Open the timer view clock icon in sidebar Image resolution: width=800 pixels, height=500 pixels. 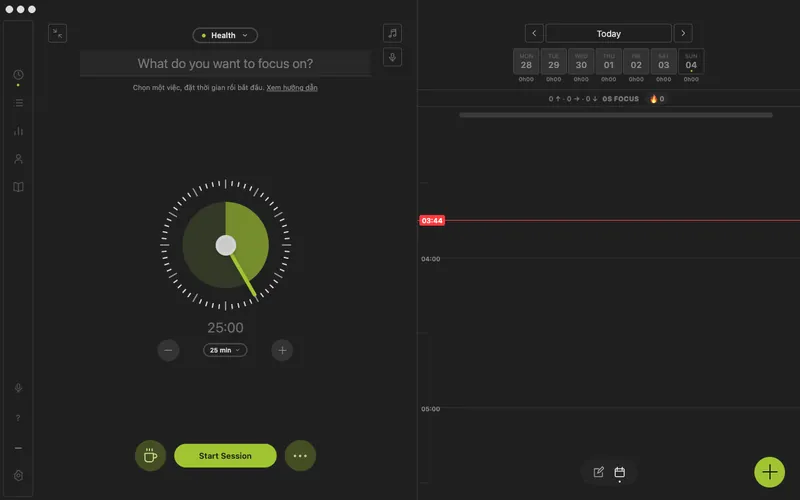tap(18, 75)
